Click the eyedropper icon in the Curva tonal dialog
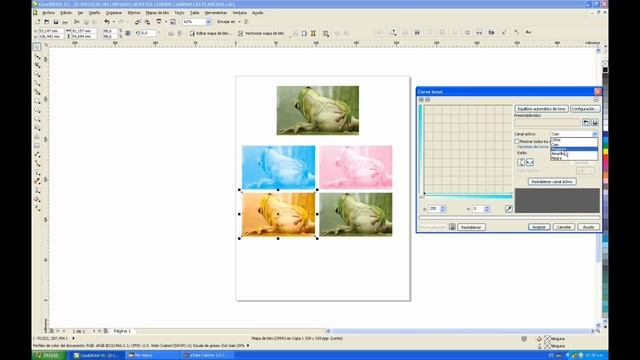 [x=509, y=209]
